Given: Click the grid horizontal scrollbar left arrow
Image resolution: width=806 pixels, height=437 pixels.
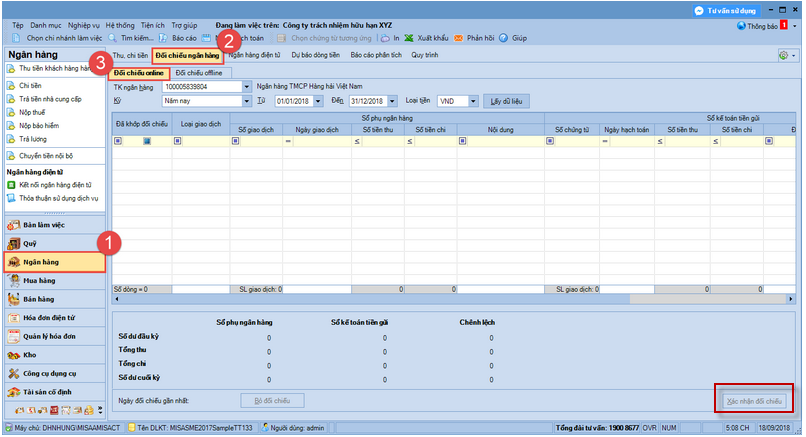Looking at the screenshot, I should coord(117,299).
